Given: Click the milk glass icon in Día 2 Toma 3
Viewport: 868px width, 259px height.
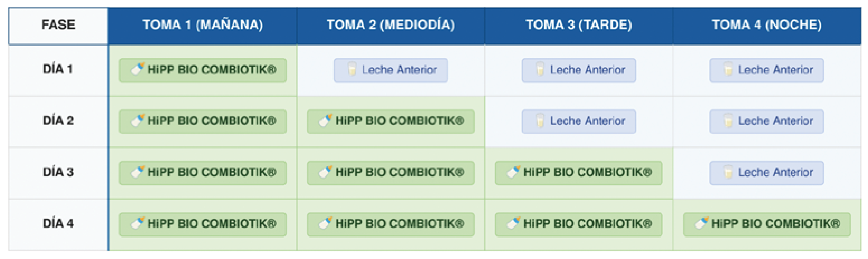Looking at the screenshot, I should [x=539, y=121].
